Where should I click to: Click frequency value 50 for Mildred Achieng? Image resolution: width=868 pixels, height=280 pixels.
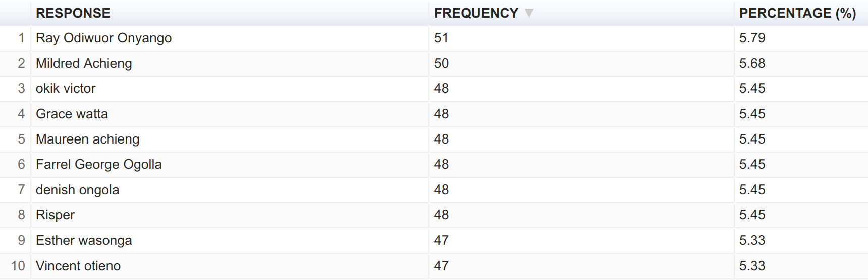pos(441,64)
